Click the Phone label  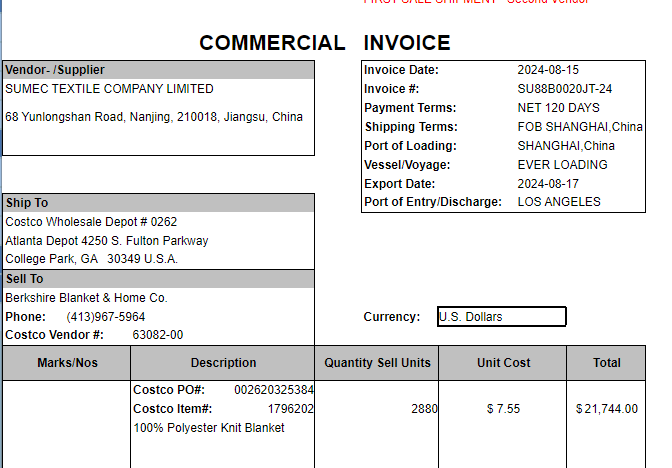point(25,317)
